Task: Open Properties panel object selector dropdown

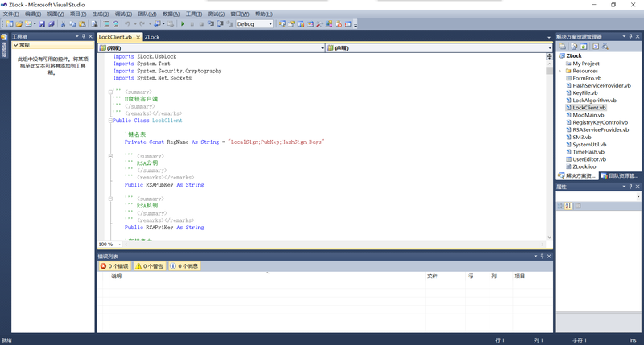Action: tap(638, 197)
